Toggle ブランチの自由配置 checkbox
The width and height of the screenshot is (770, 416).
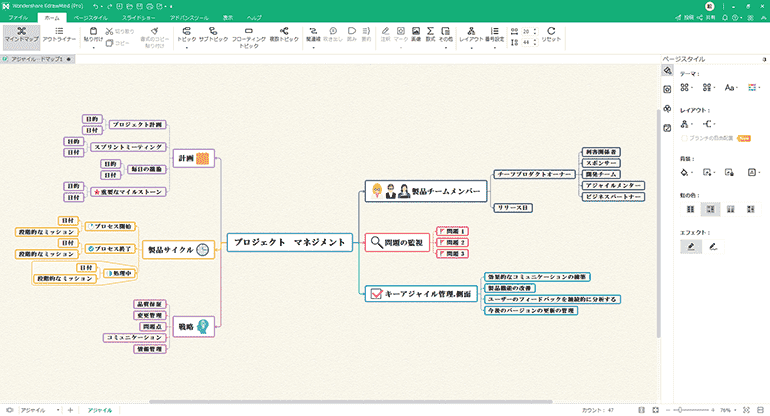pyautogui.click(x=683, y=137)
